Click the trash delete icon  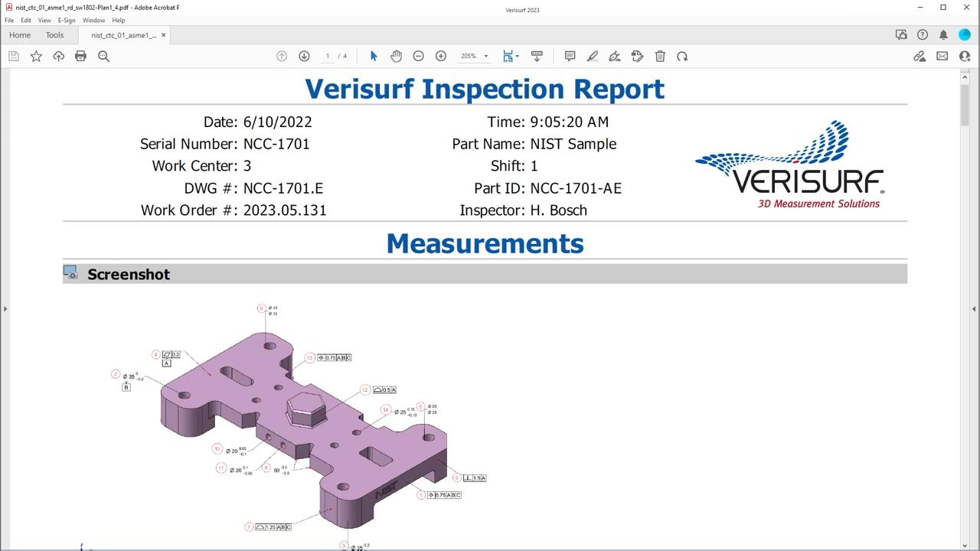660,56
